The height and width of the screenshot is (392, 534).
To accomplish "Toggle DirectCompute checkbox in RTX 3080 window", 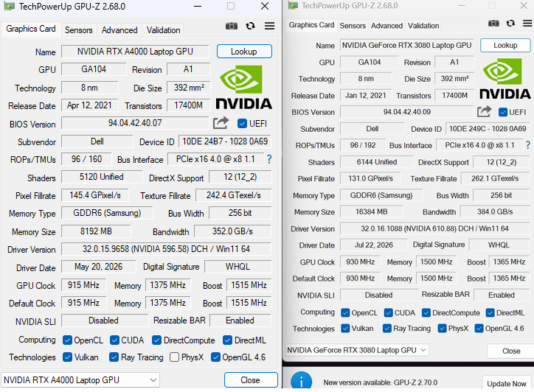I will pyautogui.click(x=426, y=312).
